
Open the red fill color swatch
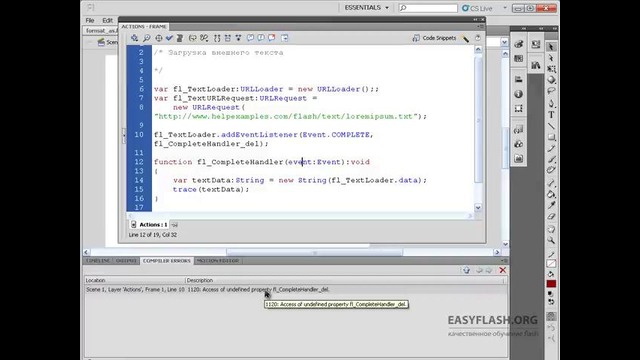click(551, 284)
